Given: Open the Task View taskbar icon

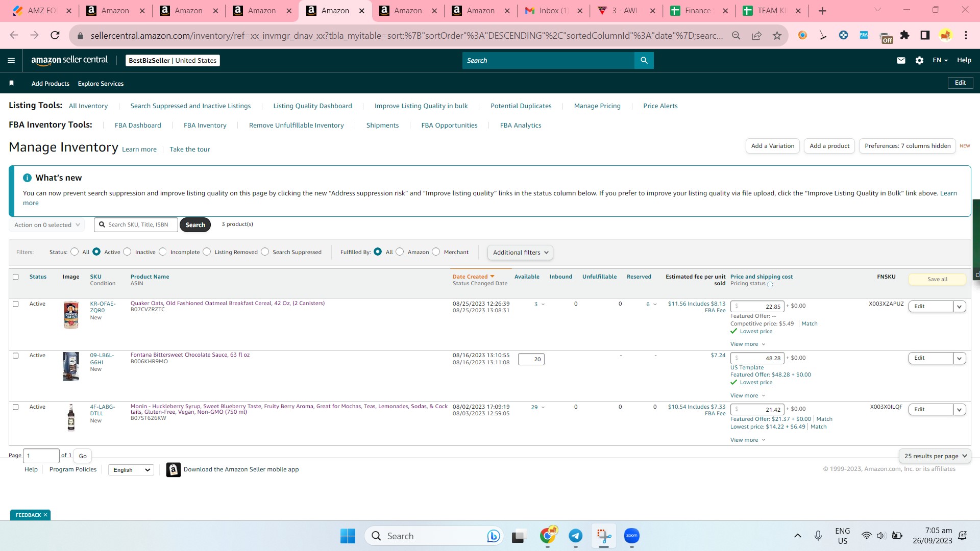Looking at the screenshot, I should point(518,536).
